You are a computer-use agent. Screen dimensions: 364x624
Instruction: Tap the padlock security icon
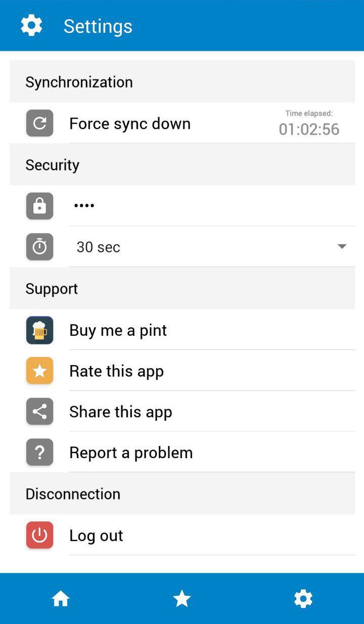coord(39,206)
